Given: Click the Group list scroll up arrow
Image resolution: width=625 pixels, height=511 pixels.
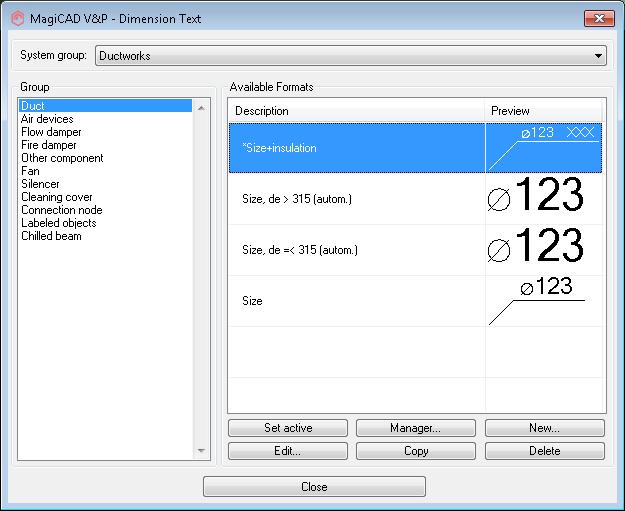Looking at the screenshot, I should (x=201, y=108).
